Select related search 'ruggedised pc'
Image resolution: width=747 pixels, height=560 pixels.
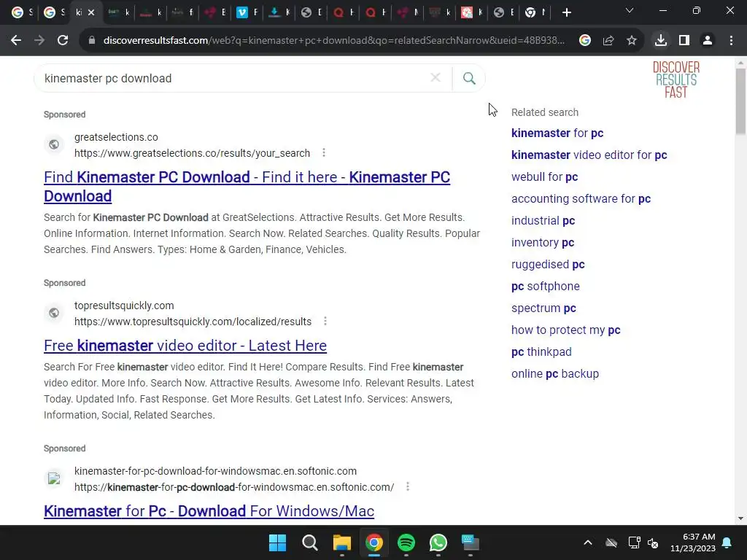[x=548, y=264]
